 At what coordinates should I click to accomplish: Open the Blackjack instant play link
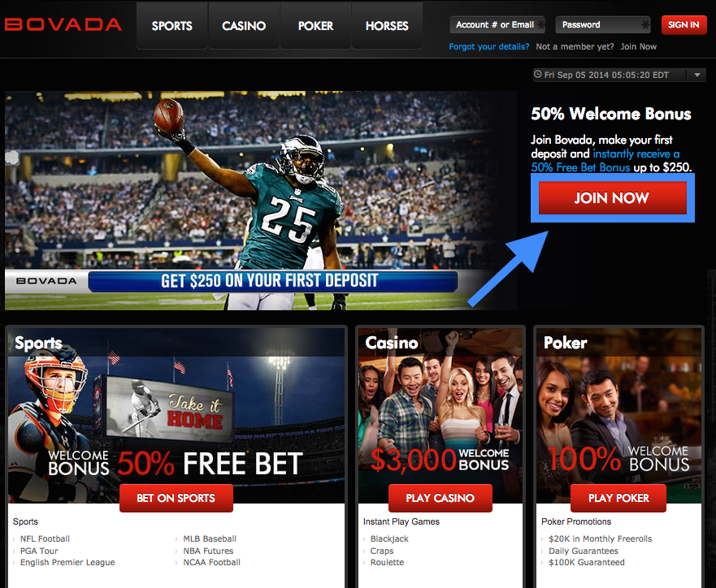point(389,538)
